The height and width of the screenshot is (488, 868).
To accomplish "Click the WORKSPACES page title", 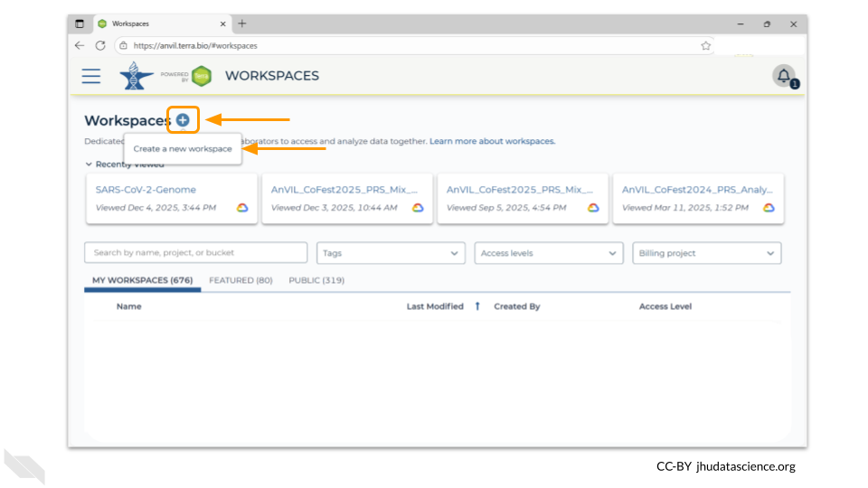I will click(x=272, y=76).
